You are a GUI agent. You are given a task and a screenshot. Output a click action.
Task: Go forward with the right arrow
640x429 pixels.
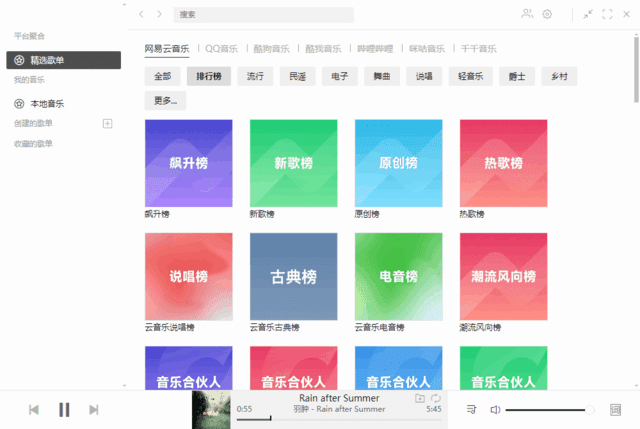(x=159, y=14)
